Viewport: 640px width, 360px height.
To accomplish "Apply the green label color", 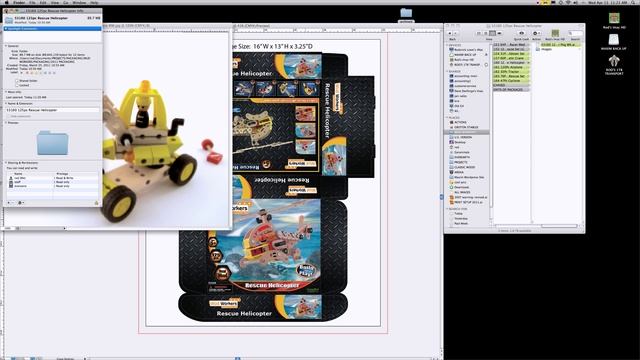I will [41, 73].
